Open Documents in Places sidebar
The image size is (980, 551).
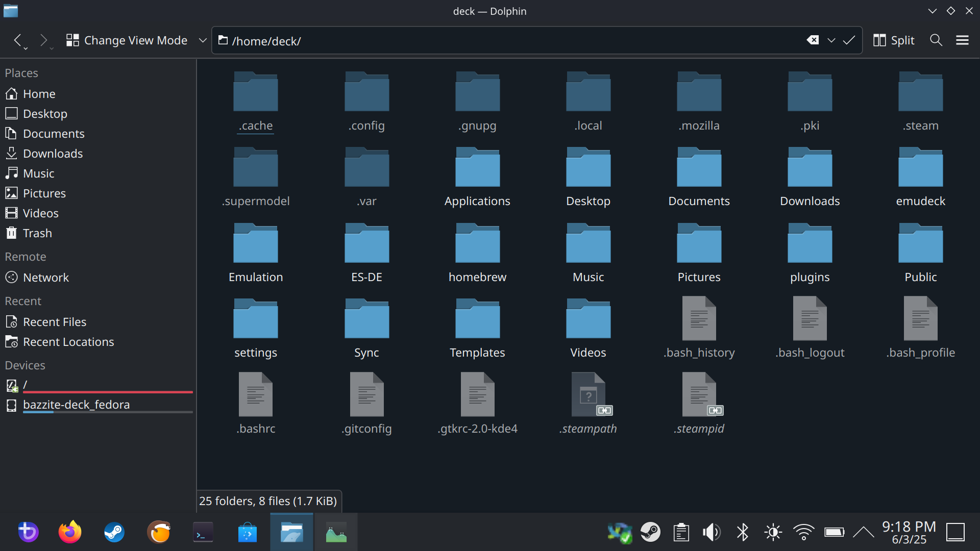coord(98,134)
